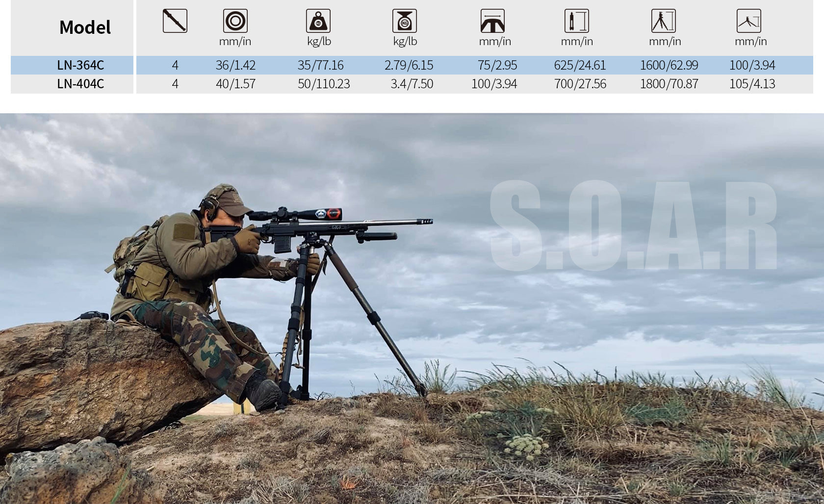Select the LN-404C model row label
The height and width of the screenshot is (504, 824).
click(x=80, y=84)
